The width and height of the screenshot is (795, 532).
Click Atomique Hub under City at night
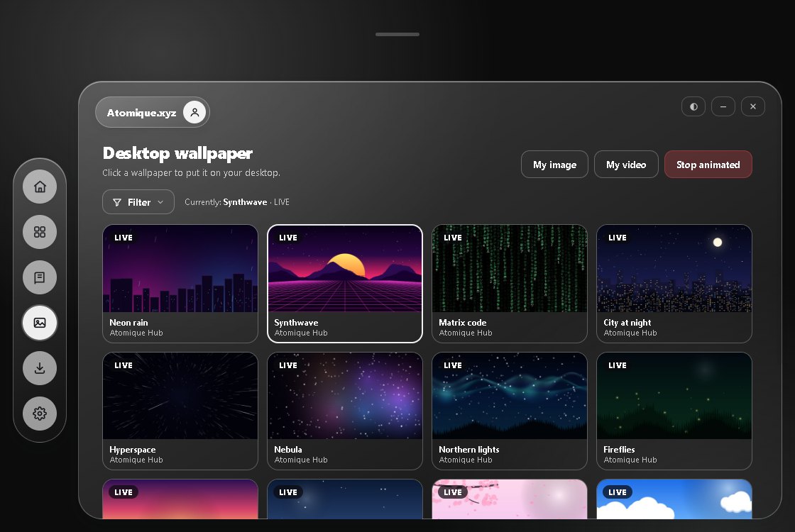630,333
